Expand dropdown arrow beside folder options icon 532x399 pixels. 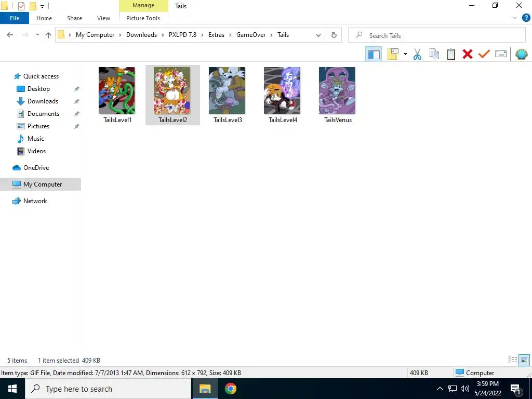coord(405,54)
